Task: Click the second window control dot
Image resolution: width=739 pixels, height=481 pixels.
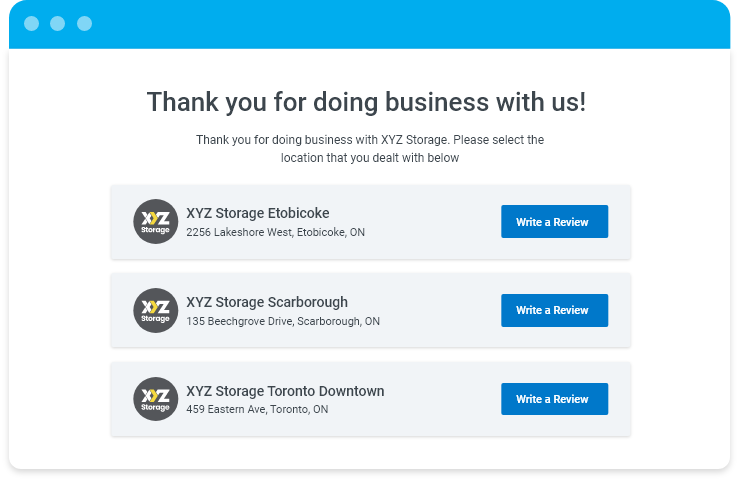Action: click(x=58, y=23)
